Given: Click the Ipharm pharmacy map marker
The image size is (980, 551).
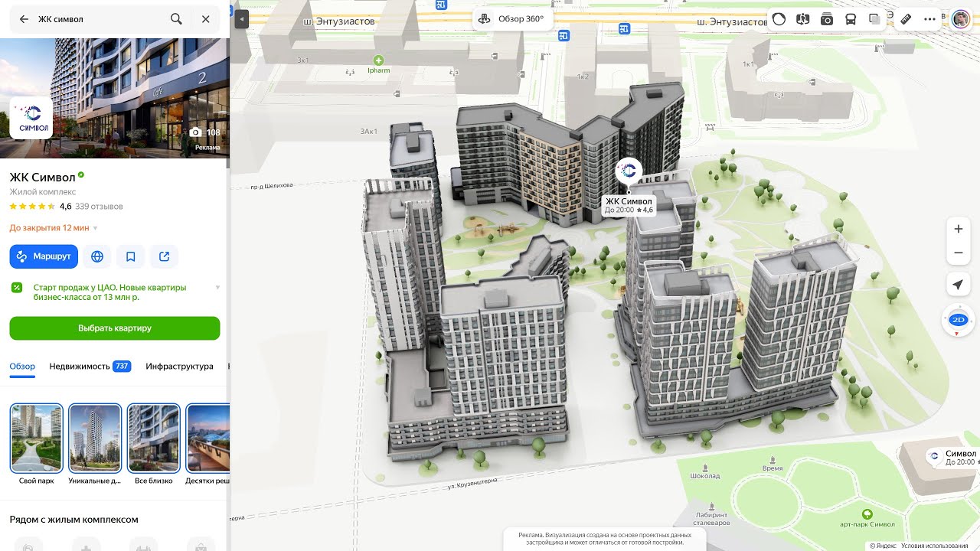Looking at the screenshot, I should (x=378, y=60).
